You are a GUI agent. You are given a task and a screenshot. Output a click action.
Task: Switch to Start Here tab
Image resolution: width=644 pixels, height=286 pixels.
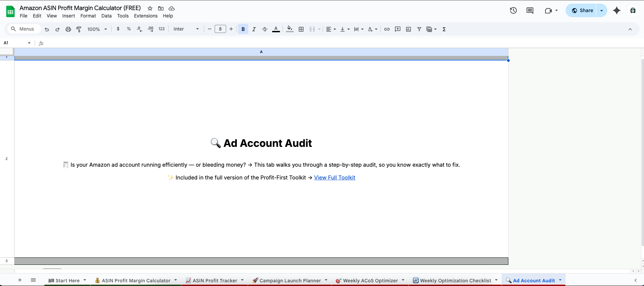coord(67,280)
